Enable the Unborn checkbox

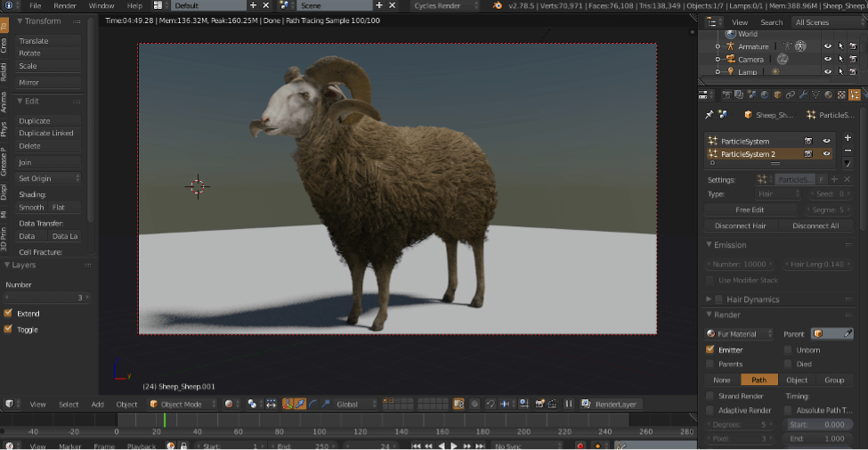point(788,349)
